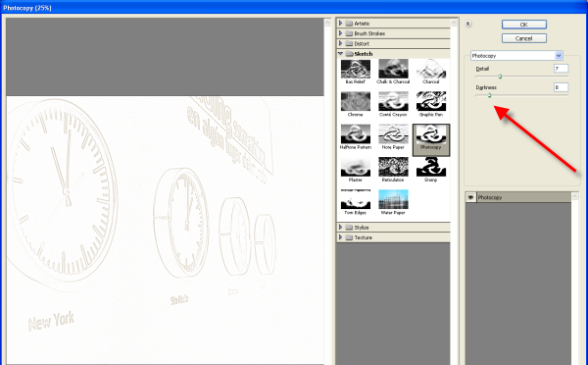Click the OK button
The height and width of the screenshot is (365, 588).
tap(524, 25)
